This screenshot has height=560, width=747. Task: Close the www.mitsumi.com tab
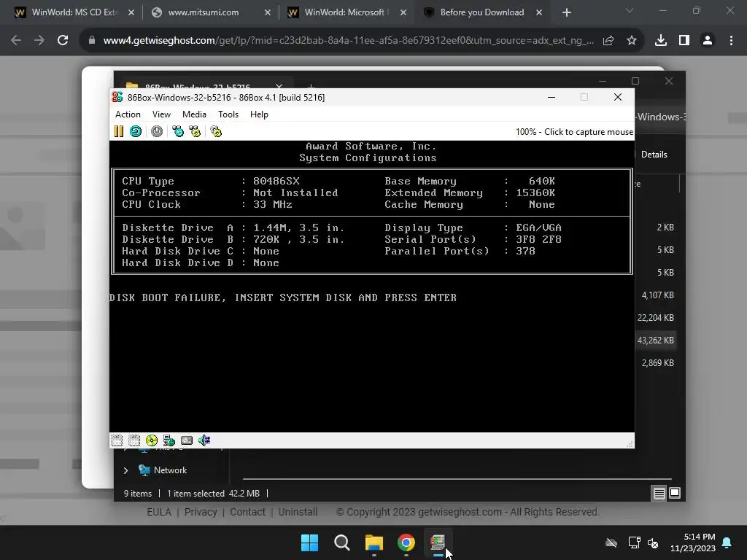pos(268,12)
